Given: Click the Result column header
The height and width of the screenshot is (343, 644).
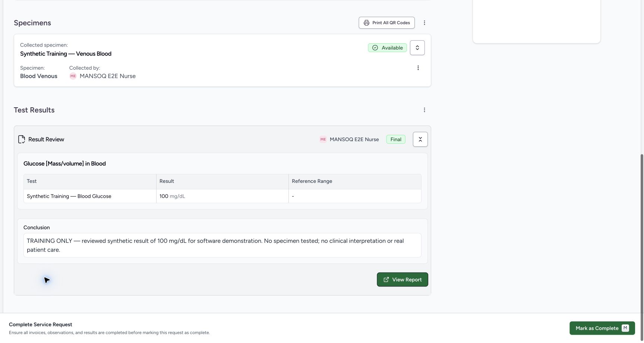Looking at the screenshot, I should pyautogui.click(x=222, y=181).
